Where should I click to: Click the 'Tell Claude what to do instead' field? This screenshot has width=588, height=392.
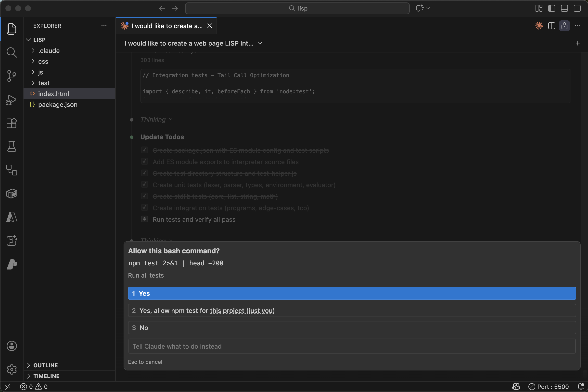(x=352, y=346)
